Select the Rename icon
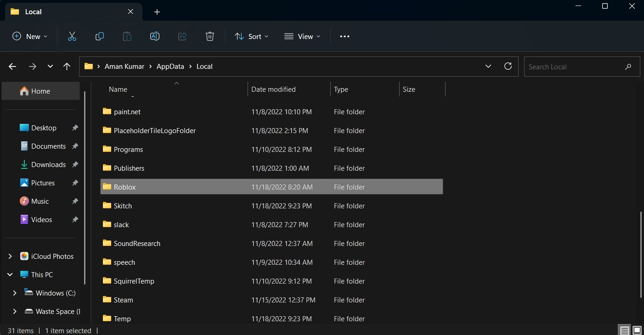This screenshot has width=644, height=335. (x=154, y=36)
